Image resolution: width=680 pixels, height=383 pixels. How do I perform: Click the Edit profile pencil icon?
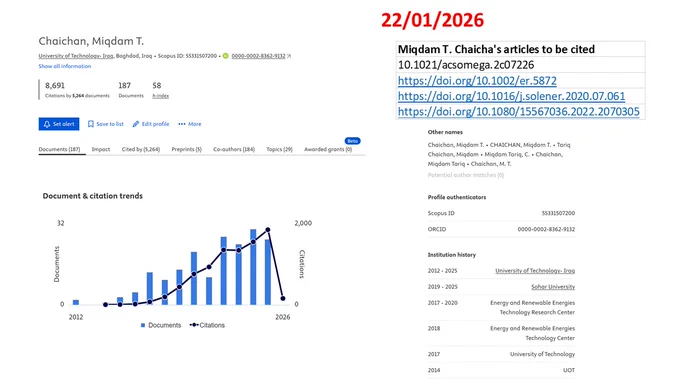pyautogui.click(x=136, y=124)
